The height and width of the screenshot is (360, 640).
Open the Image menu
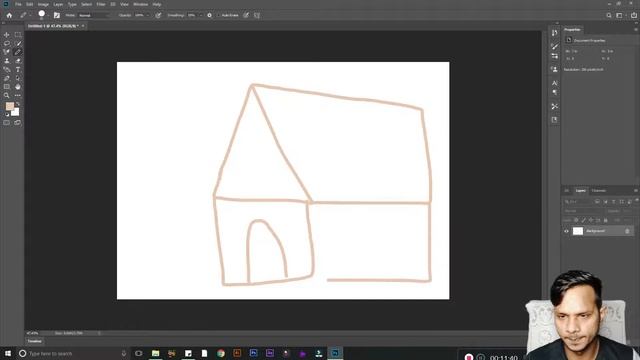tap(43, 4)
